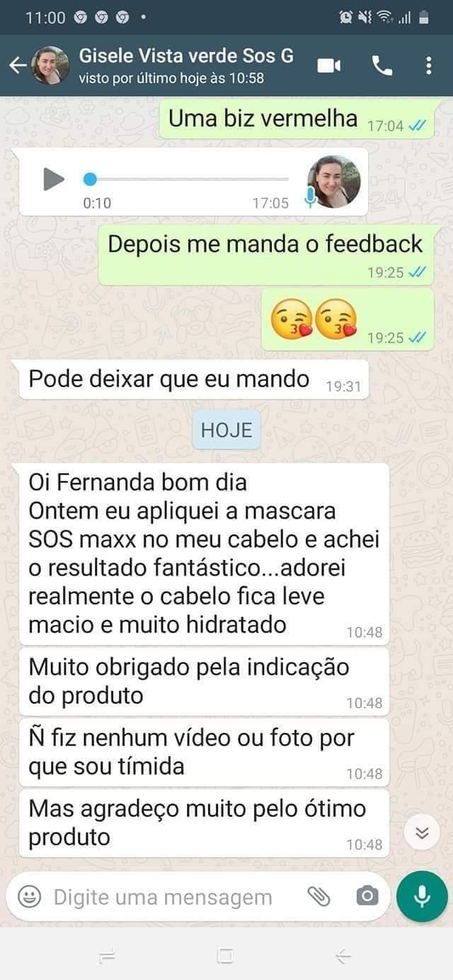The image size is (453, 980).
Task: Open the emoji picker
Action: click(29, 897)
